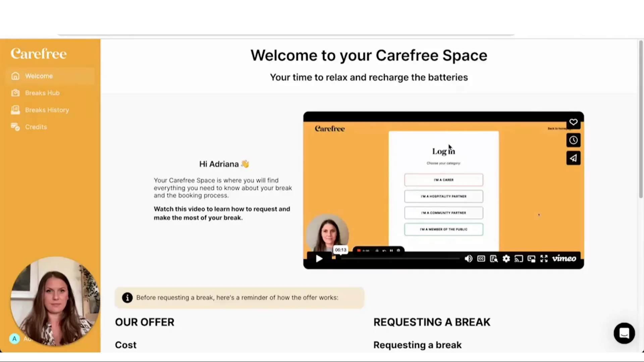Screen dimensions: 644x362
Task: Click the Credits icon in the sidebar
Action: pyautogui.click(x=15, y=127)
